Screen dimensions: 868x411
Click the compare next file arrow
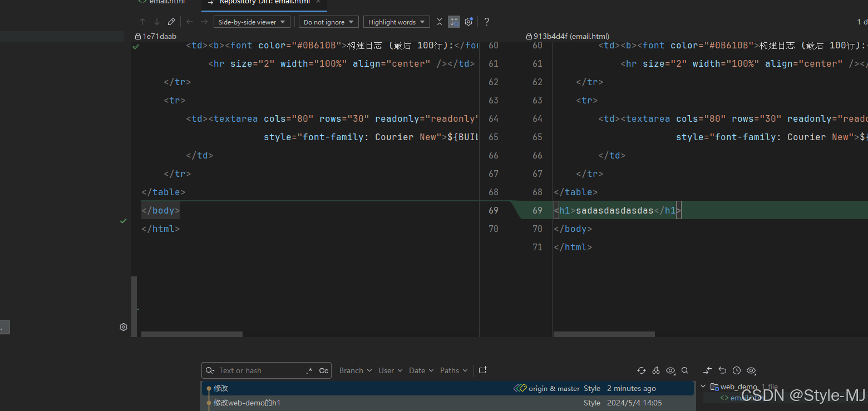tap(204, 22)
